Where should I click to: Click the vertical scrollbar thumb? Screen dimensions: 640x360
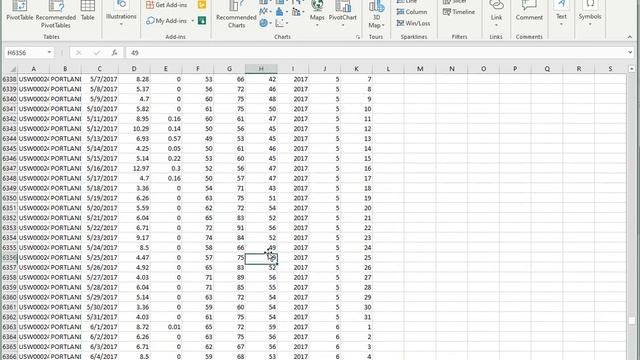point(632,321)
